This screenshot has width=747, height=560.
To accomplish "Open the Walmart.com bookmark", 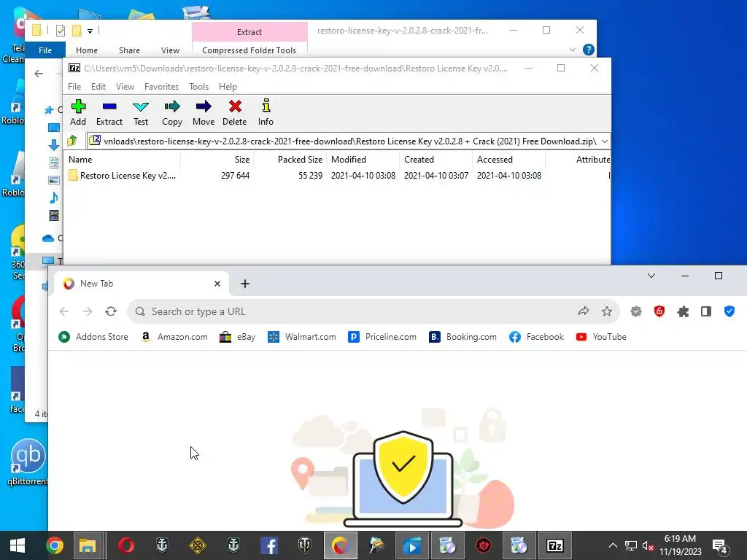I will [302, 337].
